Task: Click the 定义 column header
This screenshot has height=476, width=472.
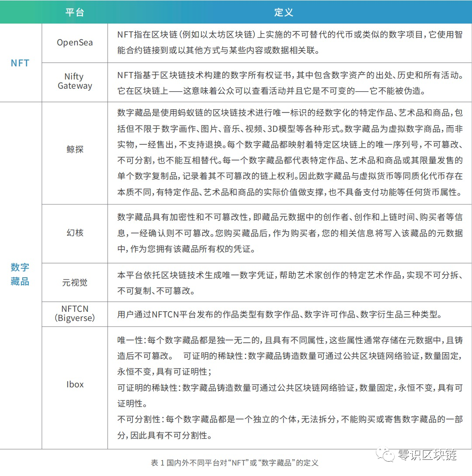Action: click(283, 13)
